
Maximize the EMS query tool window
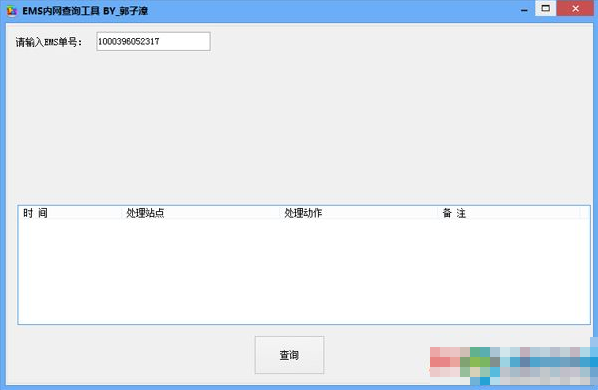[546, 8]
